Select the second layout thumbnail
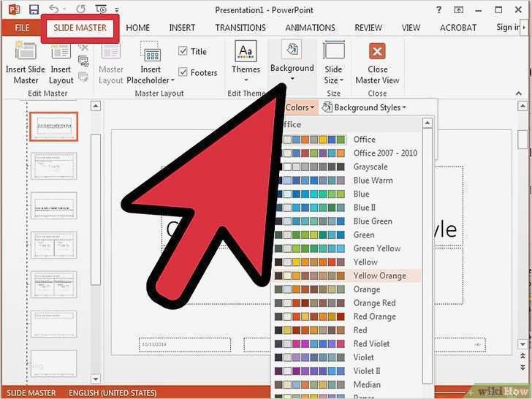 pyautogui.click(x=53, y=166)
